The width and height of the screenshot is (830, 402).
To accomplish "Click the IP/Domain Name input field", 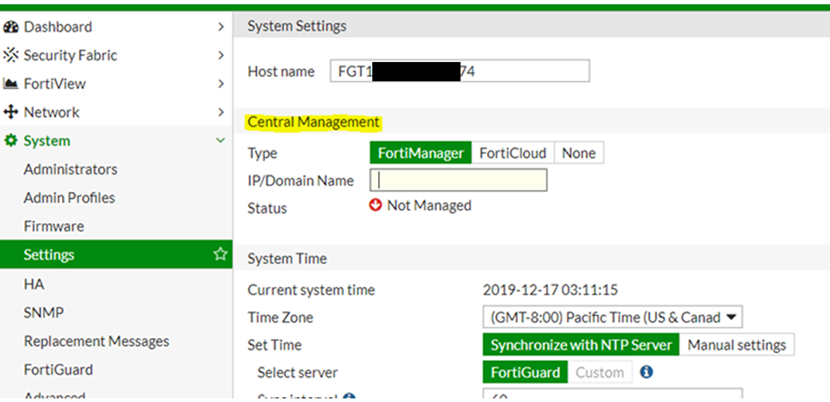I will (459, 180).
